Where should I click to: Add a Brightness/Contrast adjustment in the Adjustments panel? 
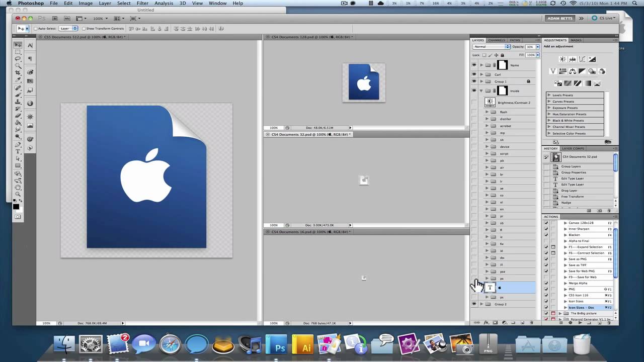(562, 59)
